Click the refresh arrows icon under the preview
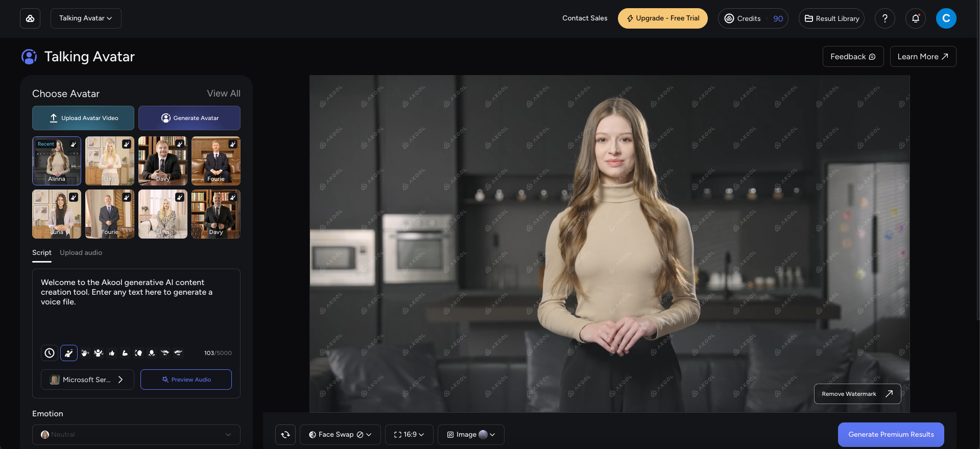 [285, 435]
